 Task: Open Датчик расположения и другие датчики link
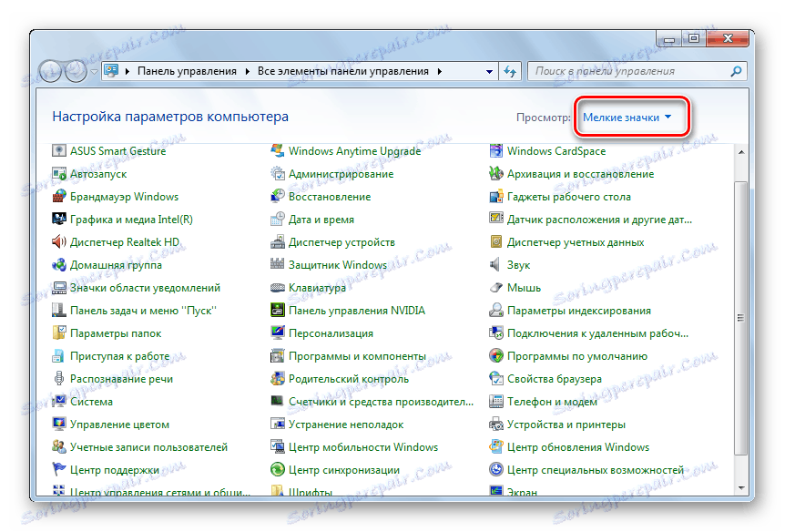(599, 220)
